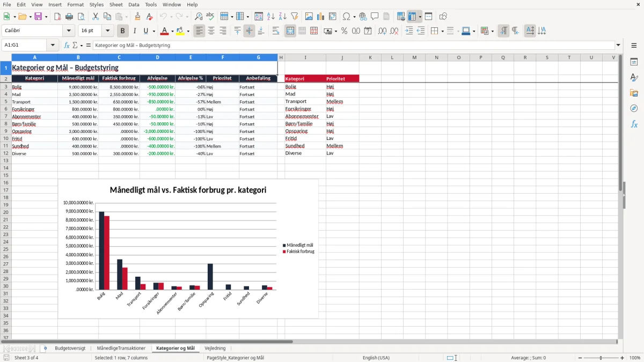Toggle Align Left
This screenshot has height=362, width=644.
[200, 31]
